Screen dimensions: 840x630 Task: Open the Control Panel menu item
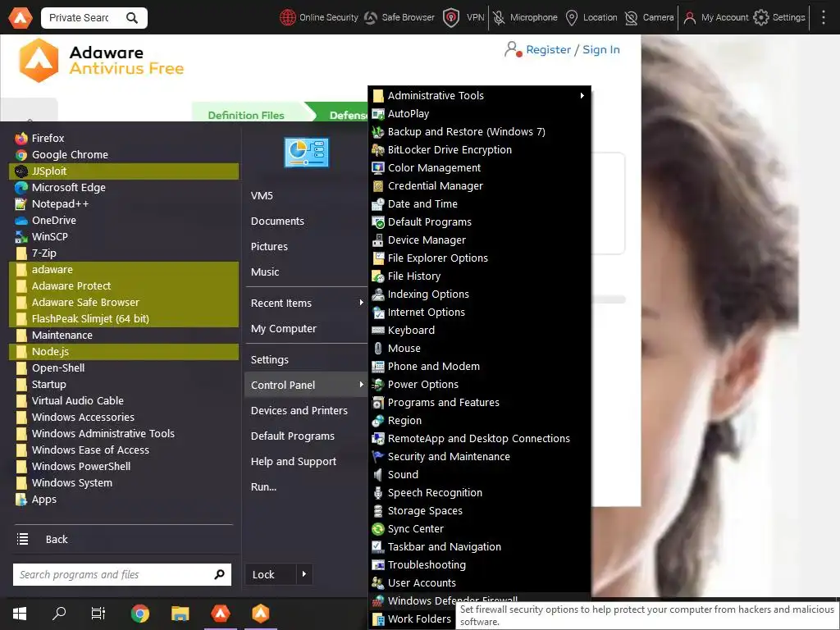click(x=305, y=386)
